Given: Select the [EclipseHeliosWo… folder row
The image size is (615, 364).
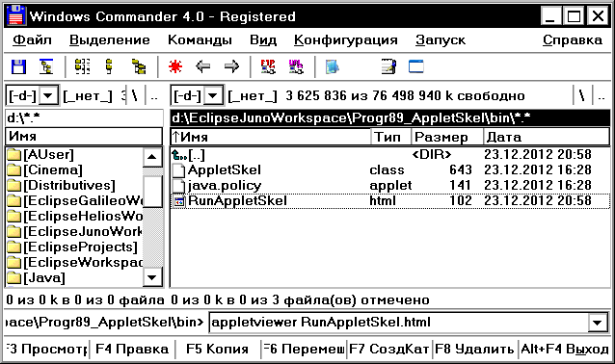Looking at the screenshot, I should pyautogui.click(x=74, y=217).
